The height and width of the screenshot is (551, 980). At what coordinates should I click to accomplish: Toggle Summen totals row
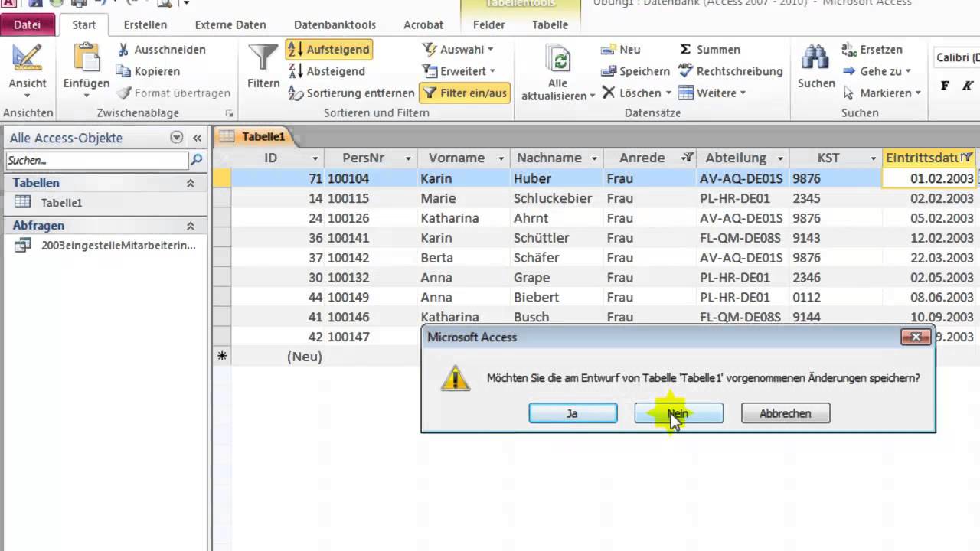tap(710, 49)
